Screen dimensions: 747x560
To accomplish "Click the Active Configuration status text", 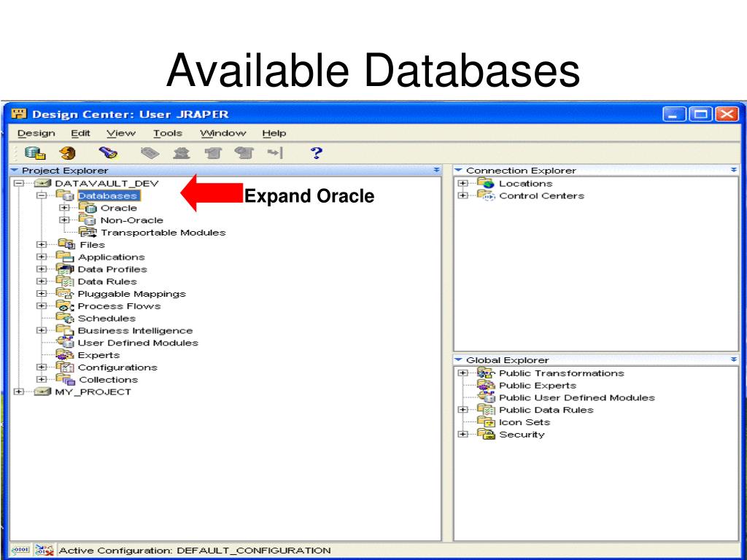I will click(x=195, y=550).
